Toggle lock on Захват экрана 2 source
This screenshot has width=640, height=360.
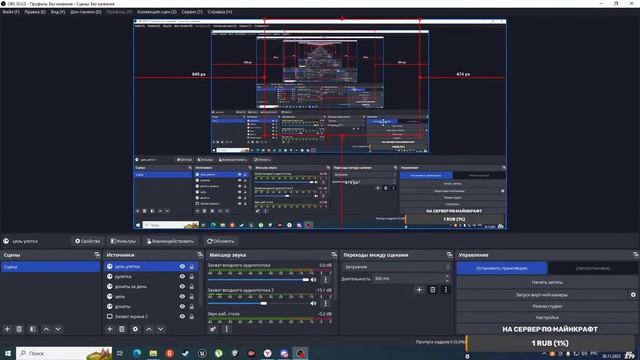(191, 316)
